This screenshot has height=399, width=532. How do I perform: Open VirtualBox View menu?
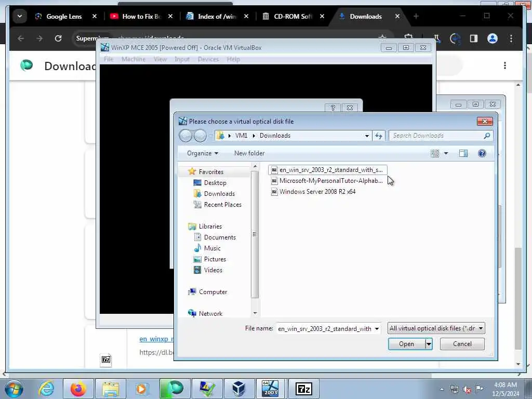tap(160, 59)
